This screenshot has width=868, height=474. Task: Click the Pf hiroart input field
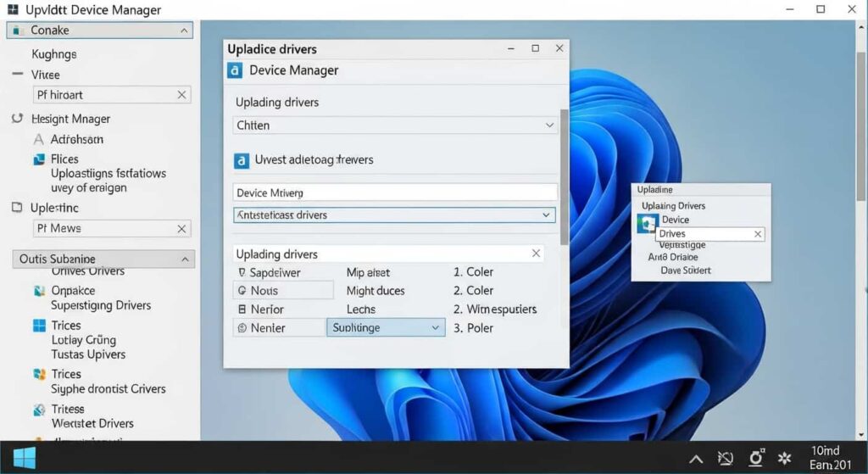click(x=112, y=95)
